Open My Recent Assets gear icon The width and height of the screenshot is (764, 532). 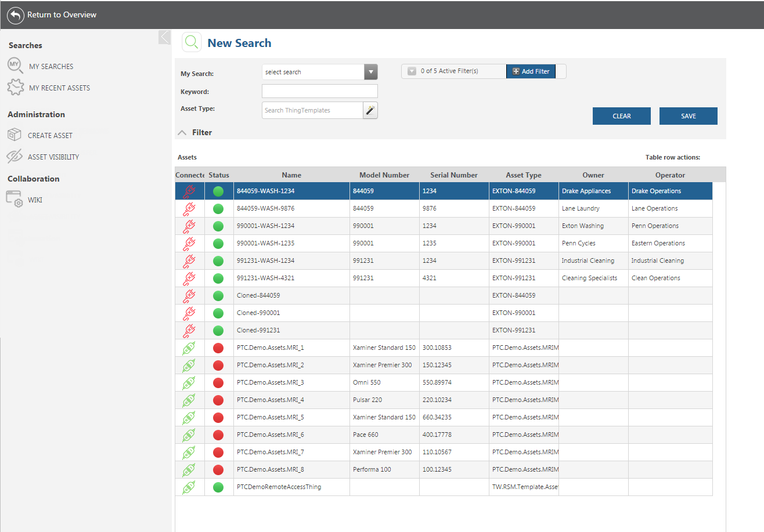pos(15,88)
